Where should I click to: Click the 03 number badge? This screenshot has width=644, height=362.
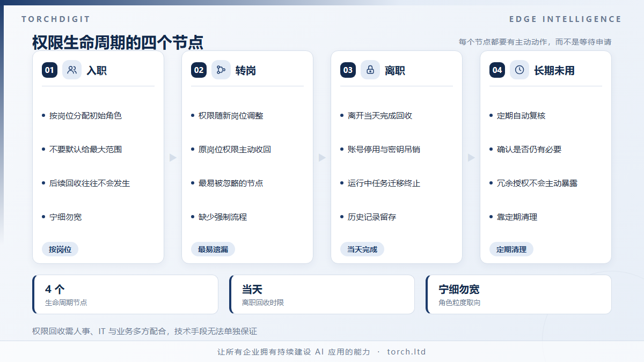[x=348, y=70]
